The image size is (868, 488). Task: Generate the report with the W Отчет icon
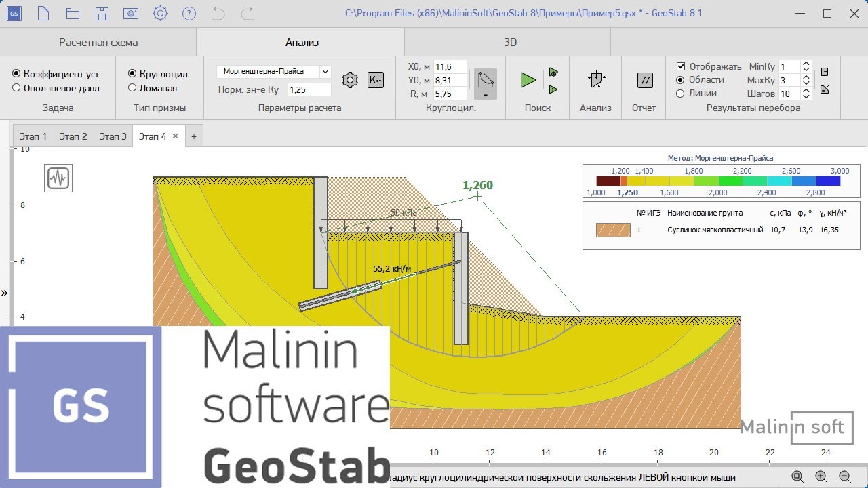(644, 80)
